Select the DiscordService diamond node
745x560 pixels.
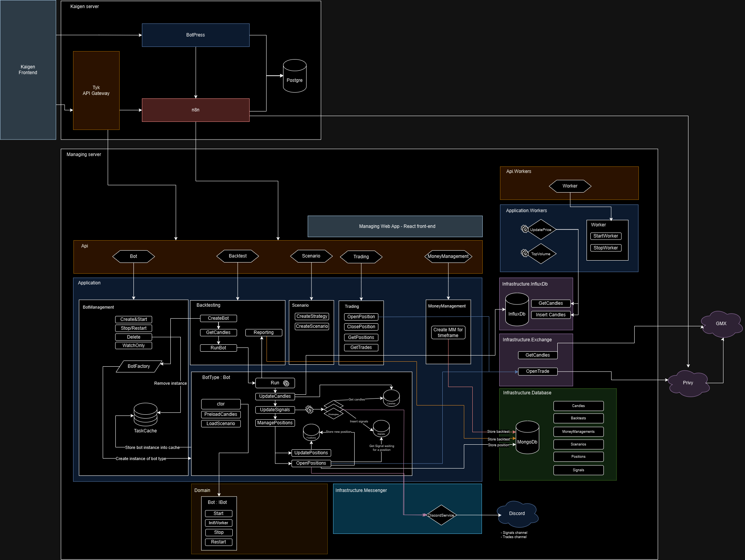click(441, 515)
